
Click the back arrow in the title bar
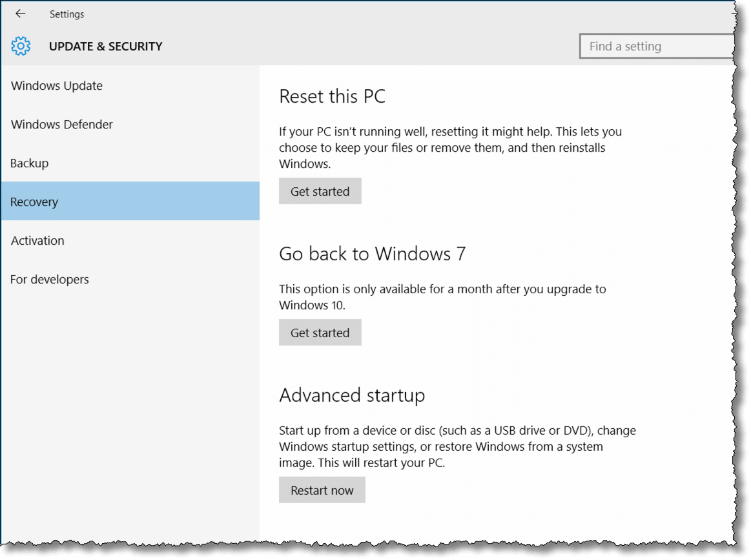click(21, 14)
